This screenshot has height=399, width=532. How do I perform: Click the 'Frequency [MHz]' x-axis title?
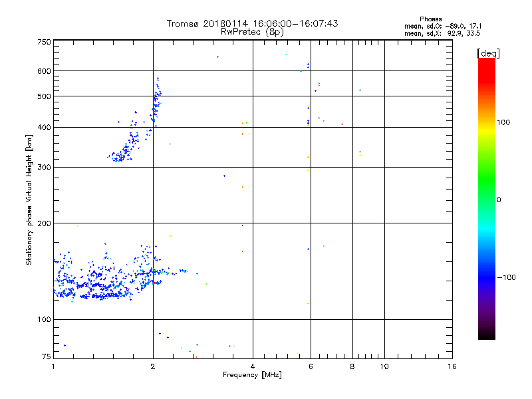pyautogui.click(x=252, y=375)
